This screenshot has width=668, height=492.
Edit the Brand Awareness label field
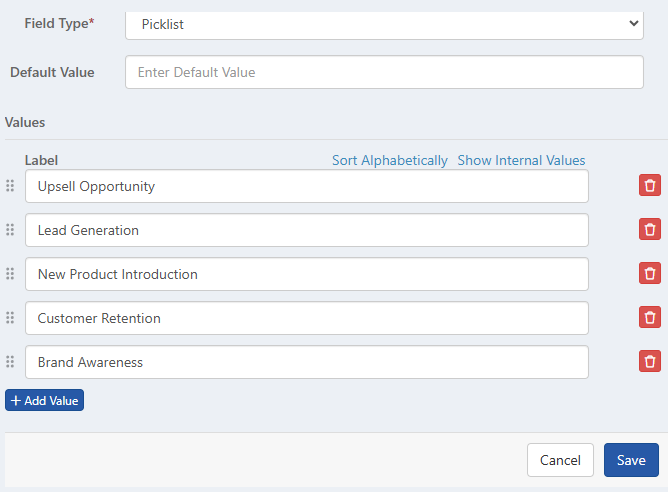coord(307,362)
